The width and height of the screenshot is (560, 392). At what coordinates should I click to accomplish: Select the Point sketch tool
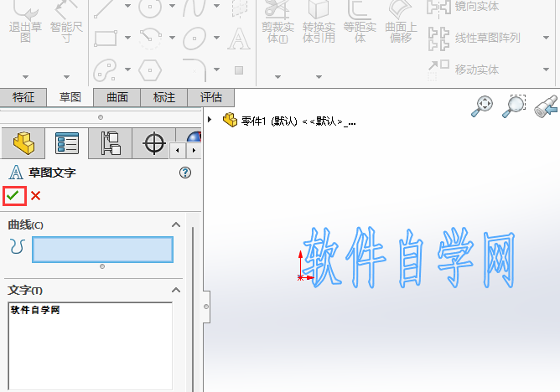tap(239, 70)
